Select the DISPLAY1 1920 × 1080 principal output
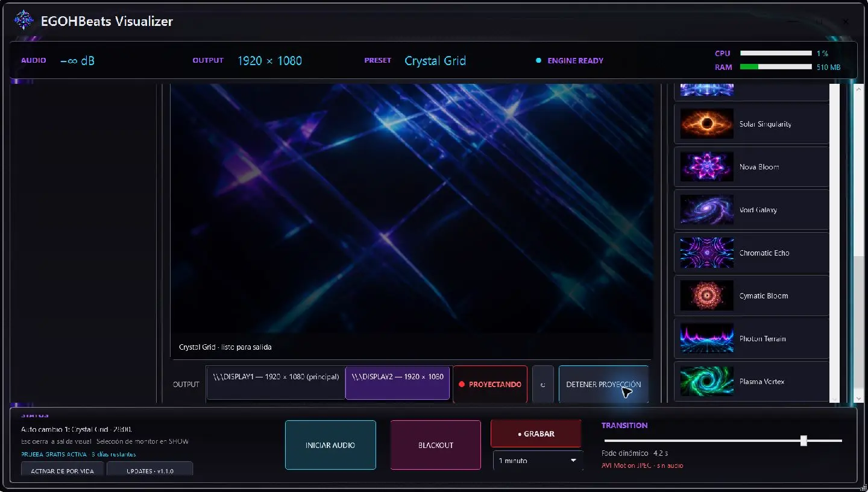 pos(276,383)
